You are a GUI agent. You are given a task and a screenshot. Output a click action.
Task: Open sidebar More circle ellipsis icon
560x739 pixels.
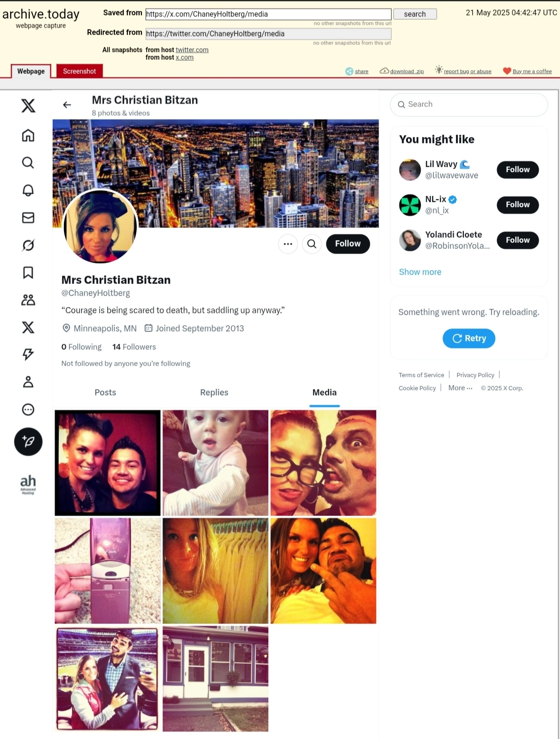pos(28,409)
